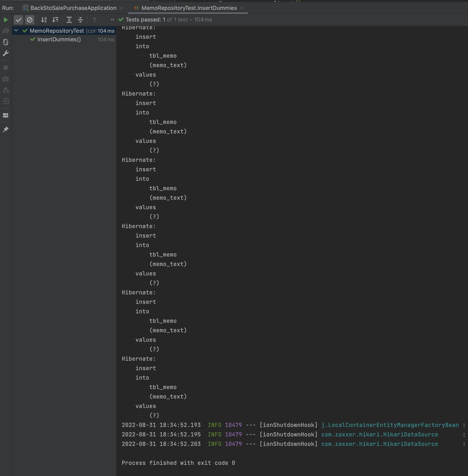Click the Rerun Failed Tests icon
468x476 pixels.
[6, 31]
